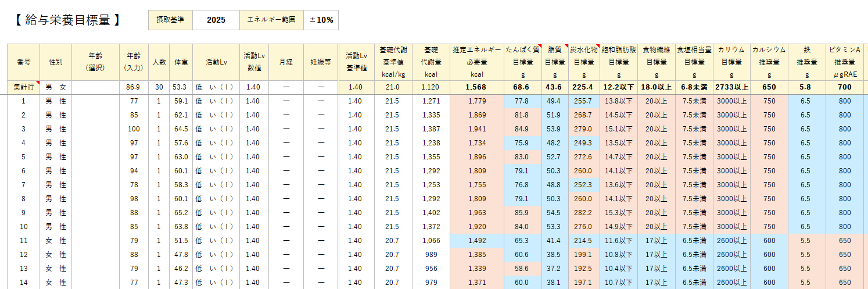Image resolution: width=868 pixels, height=289 pixels.
Task: Select the age cell 100 in row 3
Action: [x=134, y=129]
